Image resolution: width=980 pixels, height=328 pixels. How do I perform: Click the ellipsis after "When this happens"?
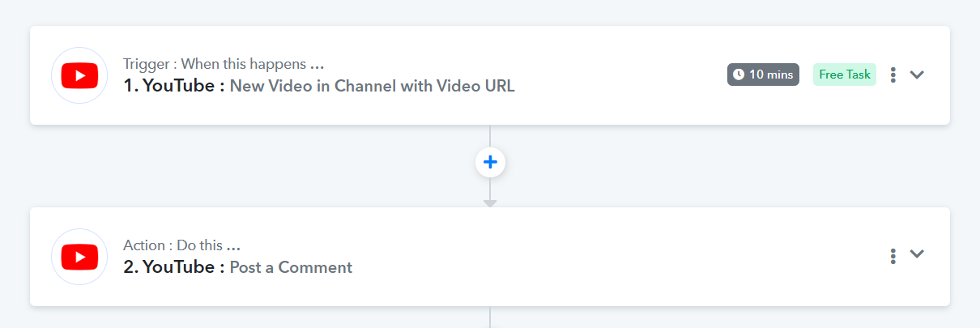click(x=317, y=65)
